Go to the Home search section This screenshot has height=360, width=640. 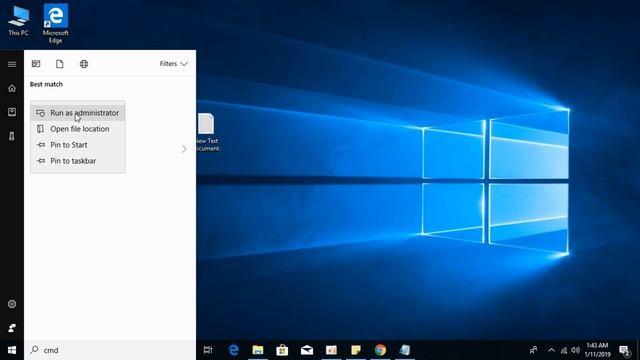pyautogui.click(x=12, y=88)
